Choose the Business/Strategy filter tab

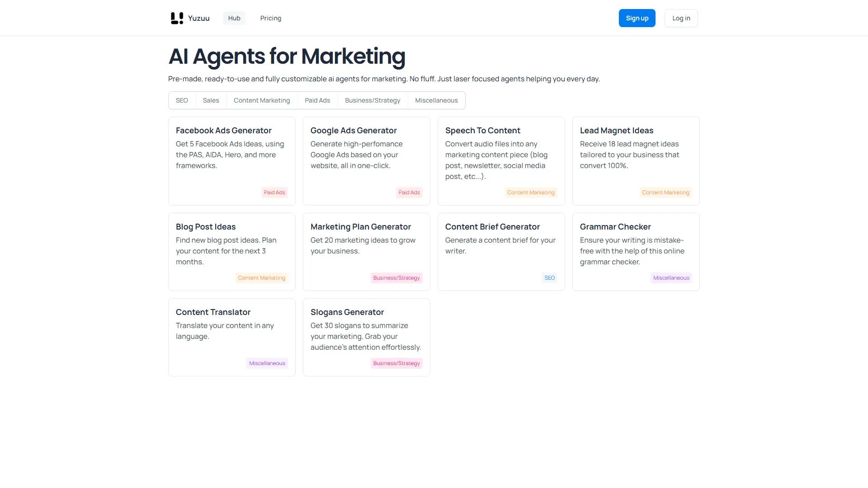coord(373,100)
